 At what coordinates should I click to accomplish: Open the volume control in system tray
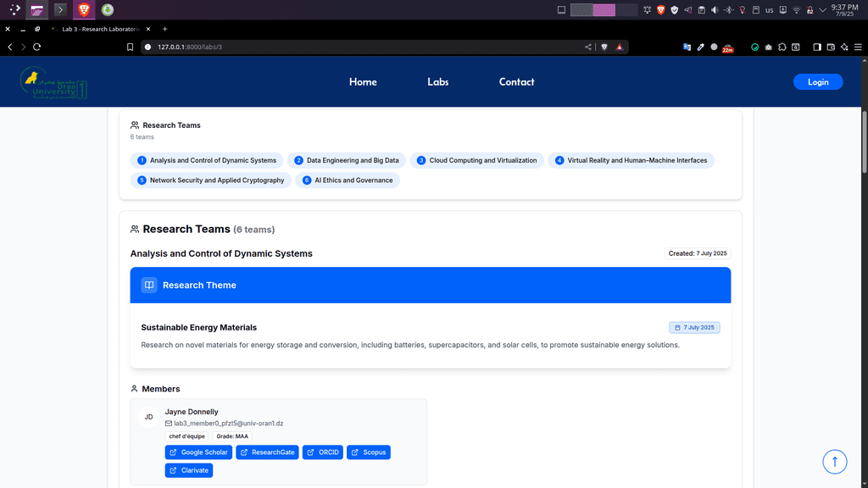coord(714,10)
